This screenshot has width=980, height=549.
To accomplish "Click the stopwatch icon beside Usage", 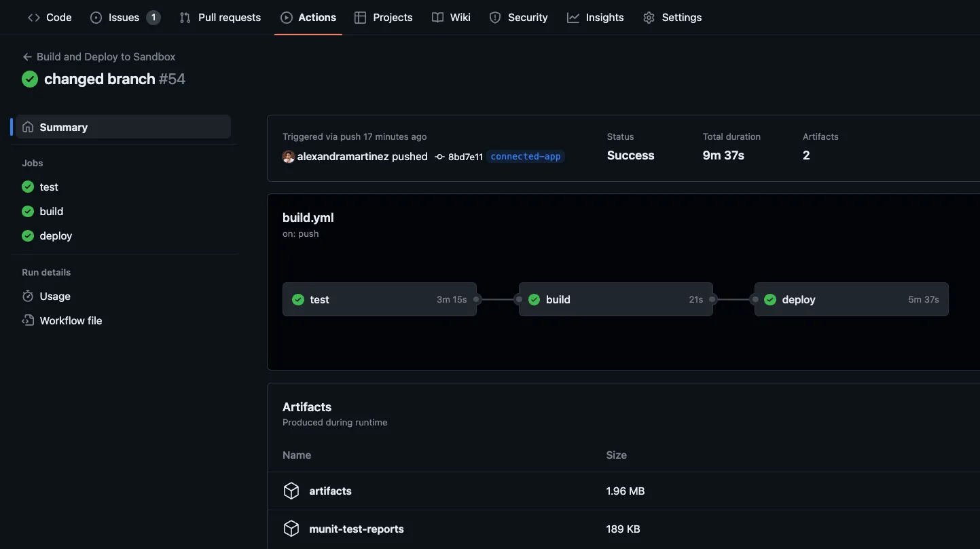I will click(28, 297).
